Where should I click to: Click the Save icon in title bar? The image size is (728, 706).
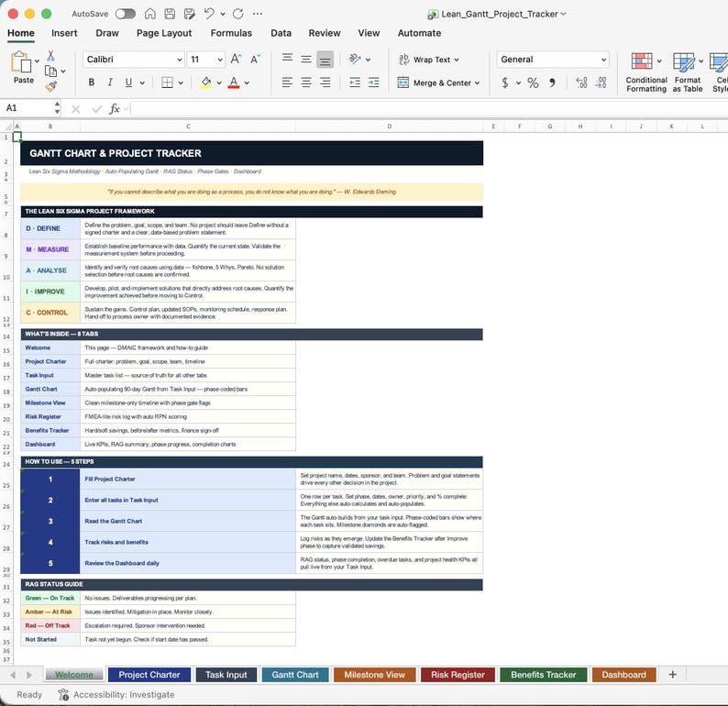click(170, 14)
